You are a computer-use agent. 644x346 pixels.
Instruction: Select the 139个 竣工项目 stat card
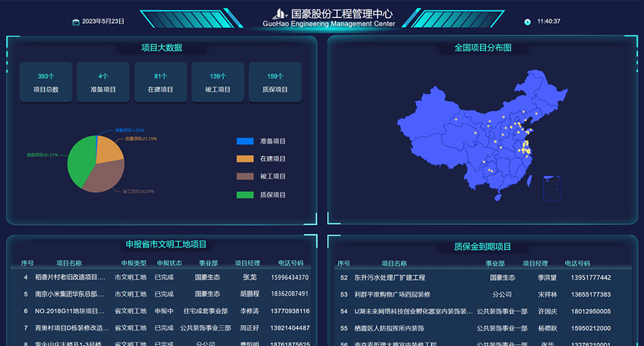(x=218, y=82)
